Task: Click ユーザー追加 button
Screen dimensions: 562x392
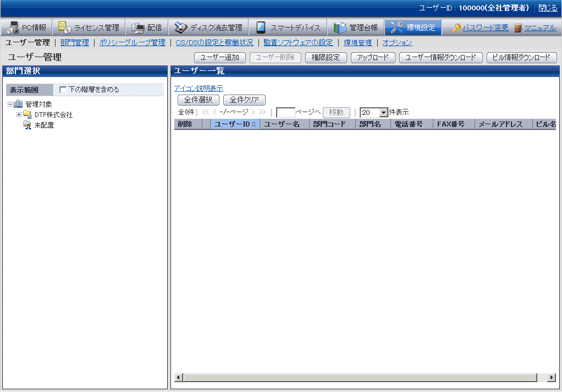Action: click(220, 58)
